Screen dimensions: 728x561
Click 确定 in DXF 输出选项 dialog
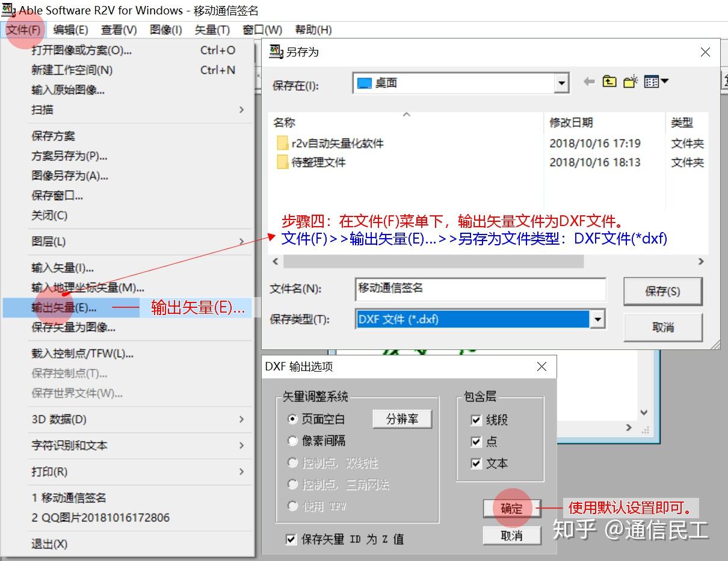click(512, 508)
